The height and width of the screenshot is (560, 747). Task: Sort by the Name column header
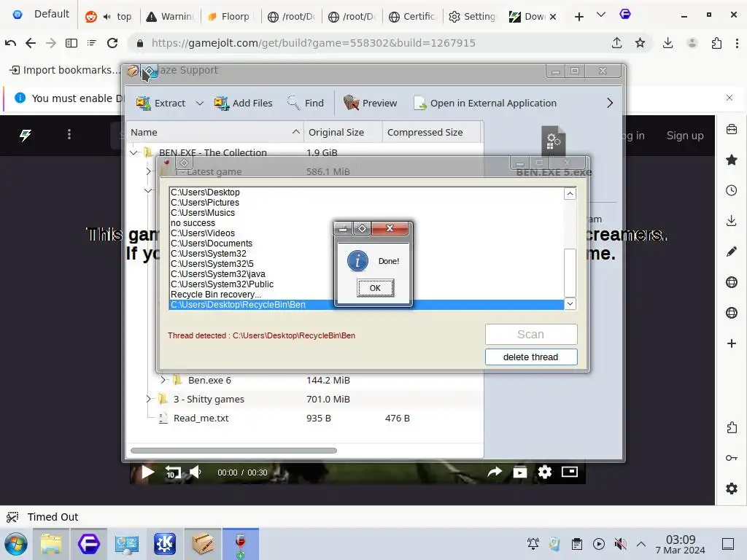click(215, 132)
